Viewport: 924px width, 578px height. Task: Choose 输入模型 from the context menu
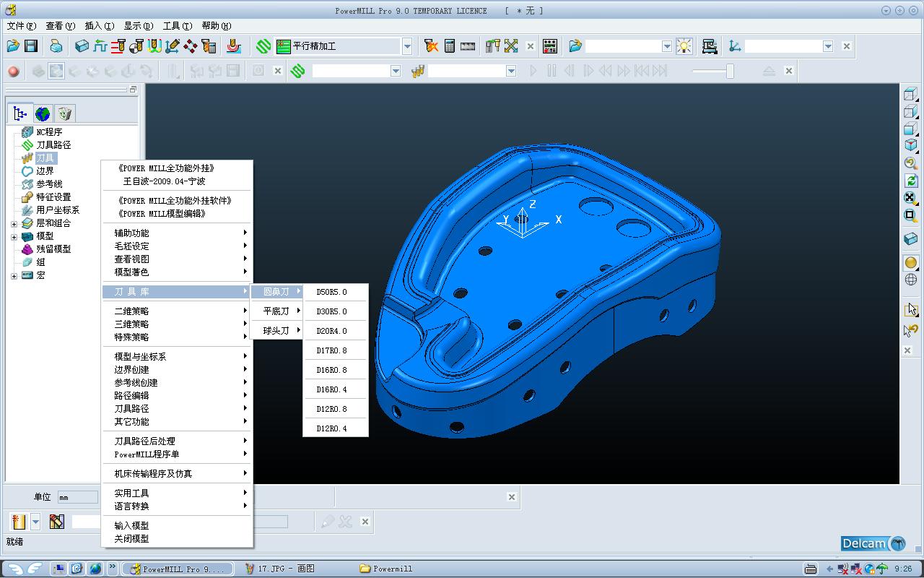click(178, 525)
